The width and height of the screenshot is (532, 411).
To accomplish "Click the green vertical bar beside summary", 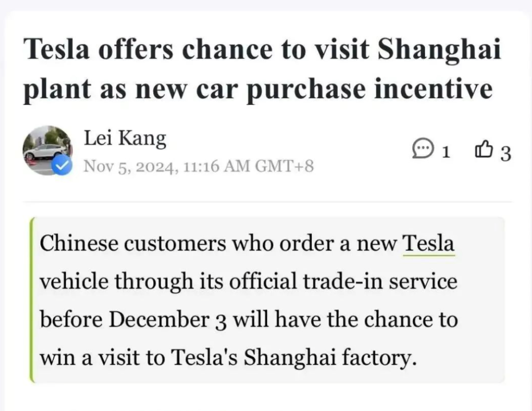I will 32,300.
